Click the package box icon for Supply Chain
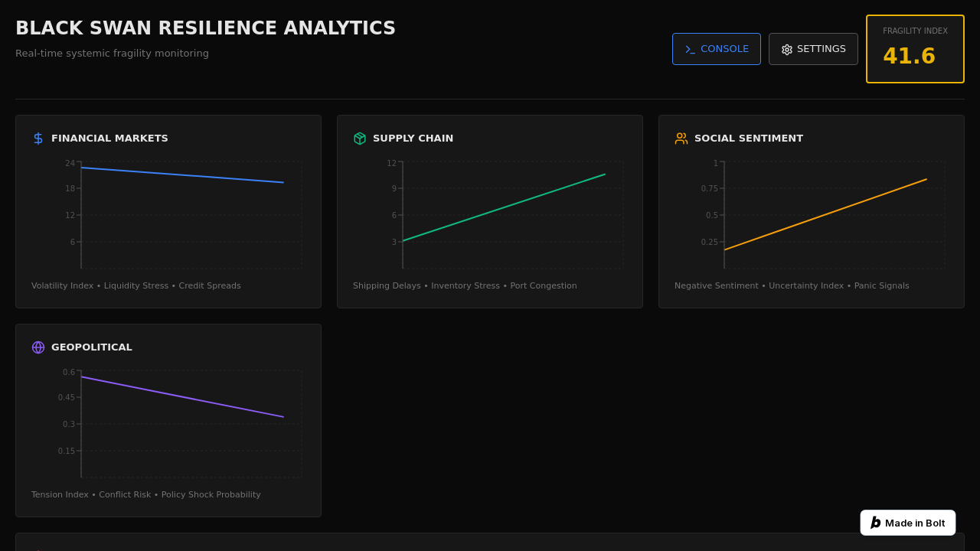The height and width of the screenshot is (551, 980). pos(360,139)
